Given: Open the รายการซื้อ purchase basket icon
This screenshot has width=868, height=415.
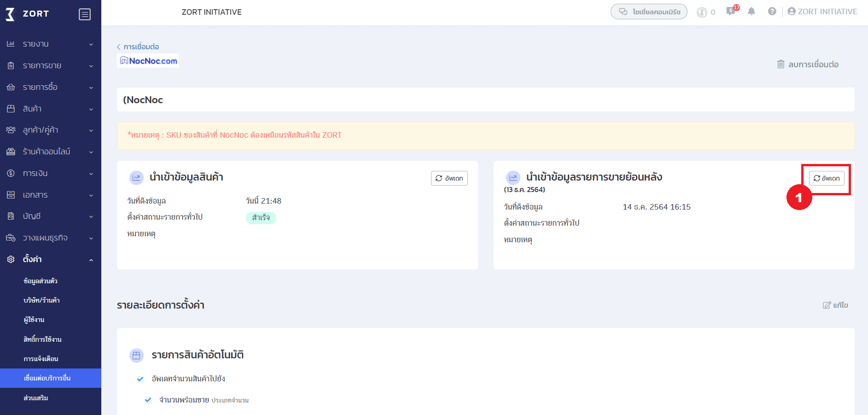Looking at the screenshot, I should coord(11,87).
